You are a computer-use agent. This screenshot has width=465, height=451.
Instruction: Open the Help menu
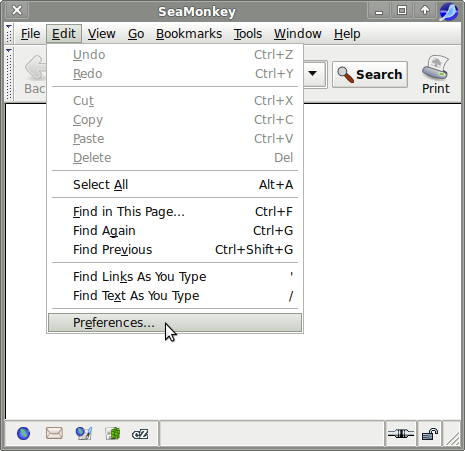(x=347, y=34)
